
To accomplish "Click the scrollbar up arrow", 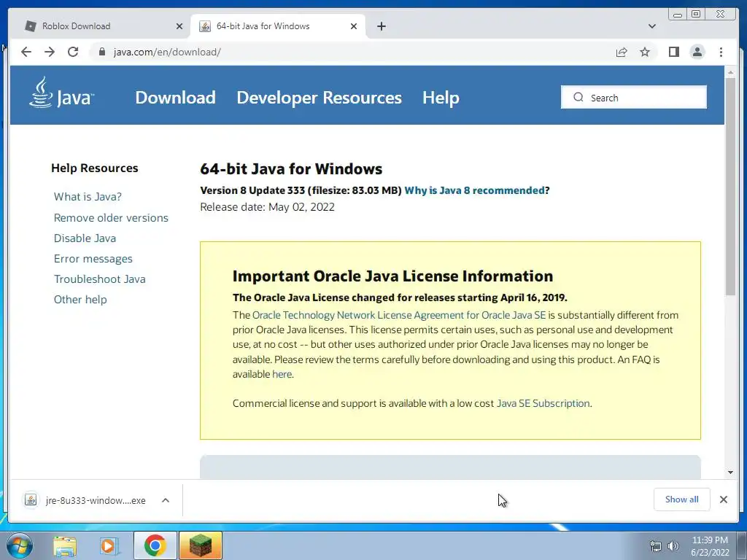I will pyautogui.click(x=730, y=72).
